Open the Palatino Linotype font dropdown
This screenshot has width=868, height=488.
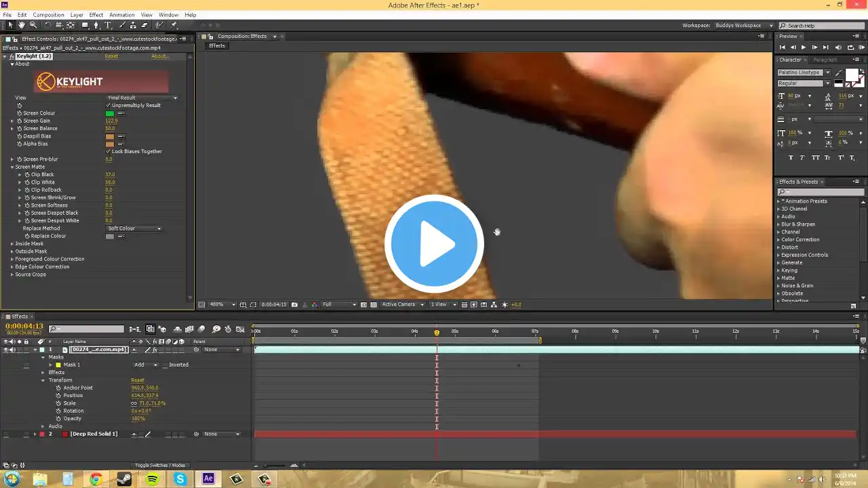pos(804,73)
